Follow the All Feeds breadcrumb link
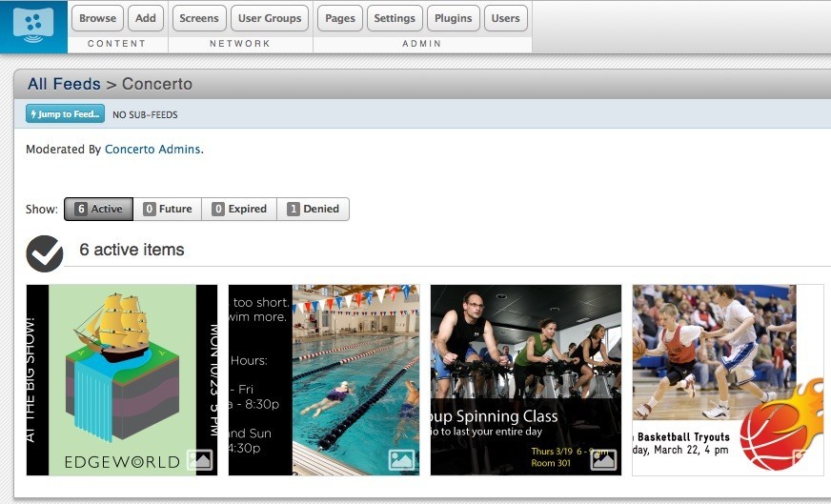Viewport: 831px width, 504px height. pyautogui.click(x=64, y=84)
